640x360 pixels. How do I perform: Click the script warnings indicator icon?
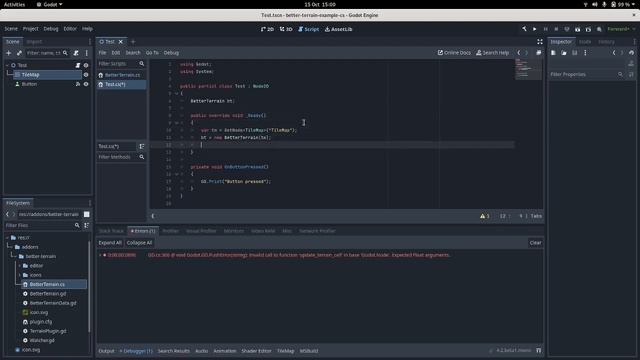[484, 216]
